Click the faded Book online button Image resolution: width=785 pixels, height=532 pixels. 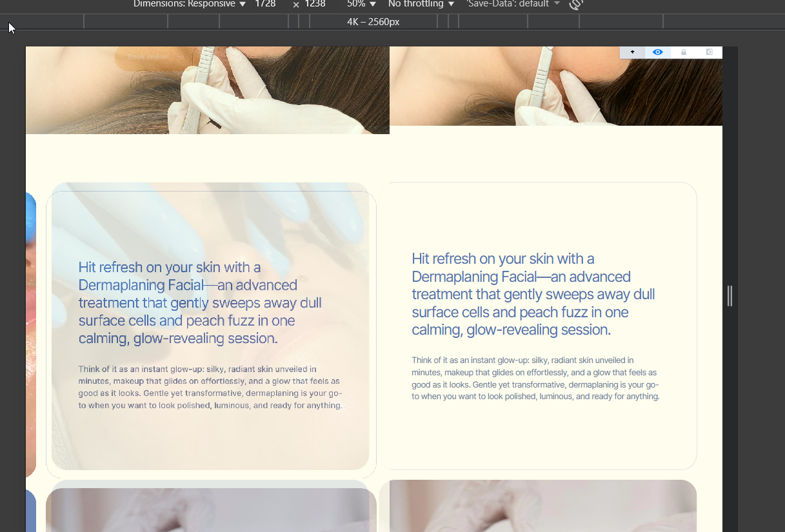[148, 57]
